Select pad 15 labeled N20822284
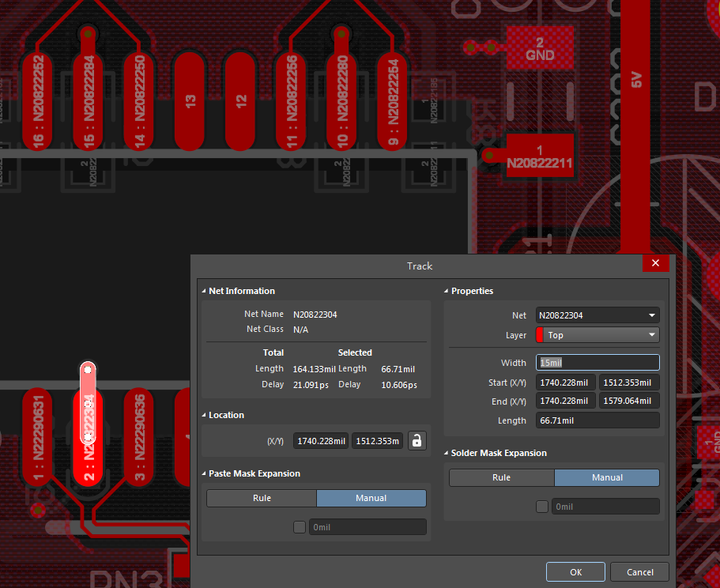This screenshot has width=720, height=588. pos(88,101)
